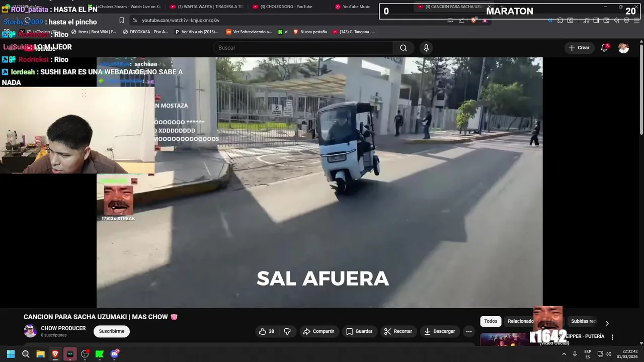This screenshot has height=362, width=644.
Task: Open the Windows Start menu
Action: (x=11, y=354)
